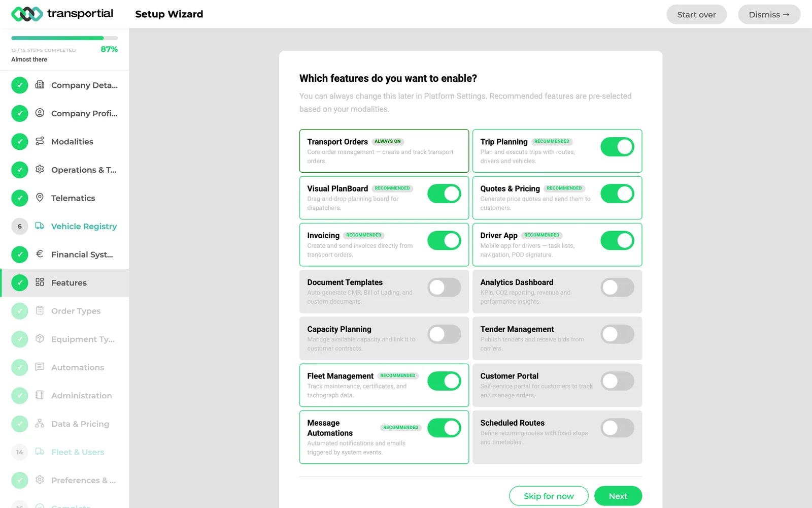Dismiss the setup wizard
The width and height of the screenshot is (812, 508).
coord(769,14)
